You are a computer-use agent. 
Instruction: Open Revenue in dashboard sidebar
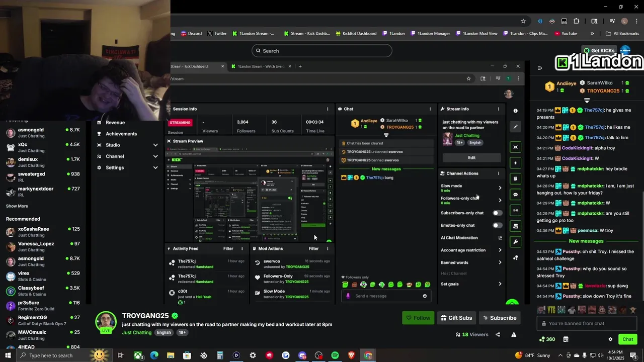[115, 123]
